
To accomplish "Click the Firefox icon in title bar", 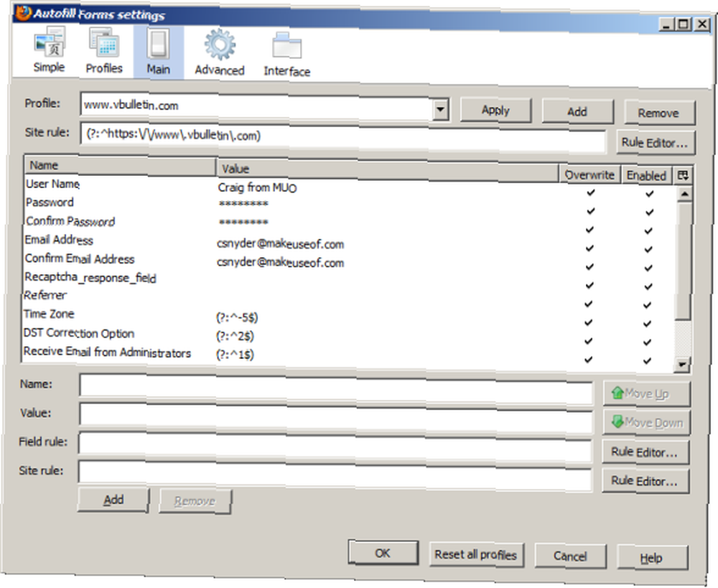I will [23, 12].
